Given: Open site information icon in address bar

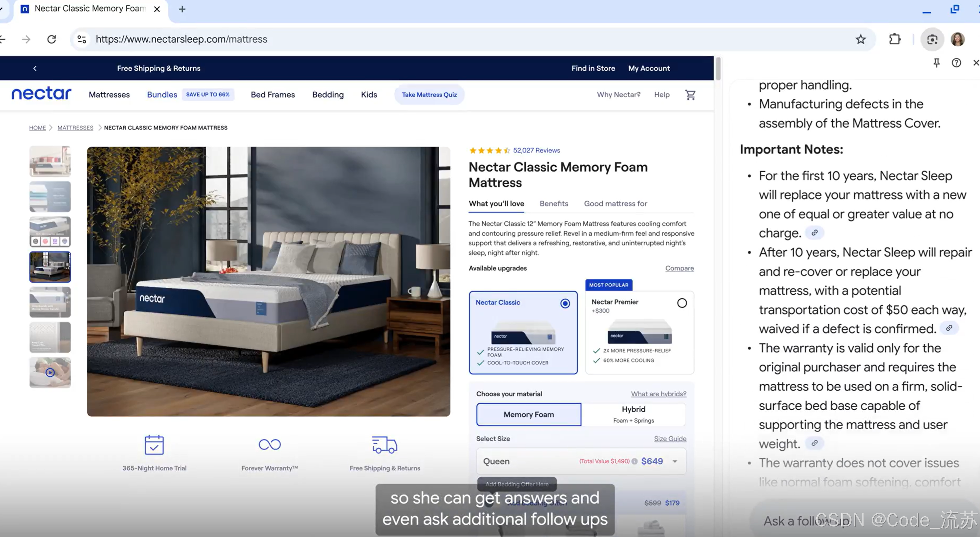Looking at the screenshot, I should point(82,39).
